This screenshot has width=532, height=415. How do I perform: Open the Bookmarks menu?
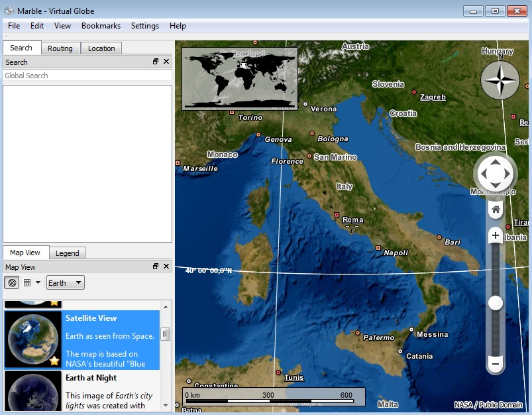point(101,26)
